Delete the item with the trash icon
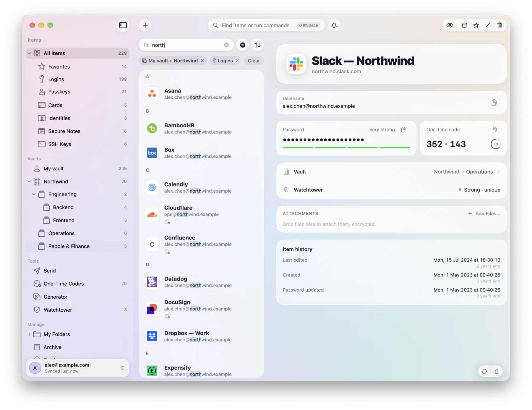Image resolution: width=532 pixels, height=410 pixels. 499,25
